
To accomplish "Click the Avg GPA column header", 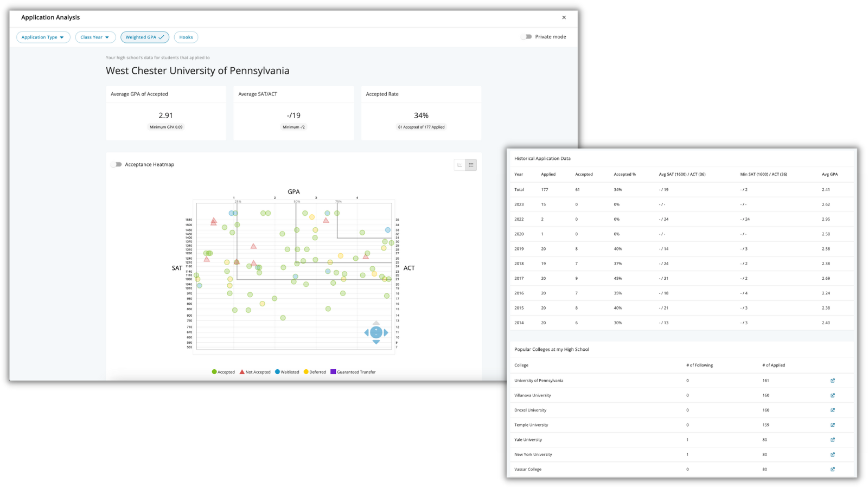I will point(830,175).
